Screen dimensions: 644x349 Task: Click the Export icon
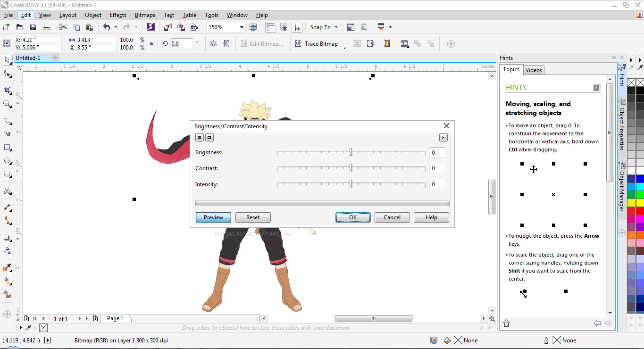click(x=181, y=27)
